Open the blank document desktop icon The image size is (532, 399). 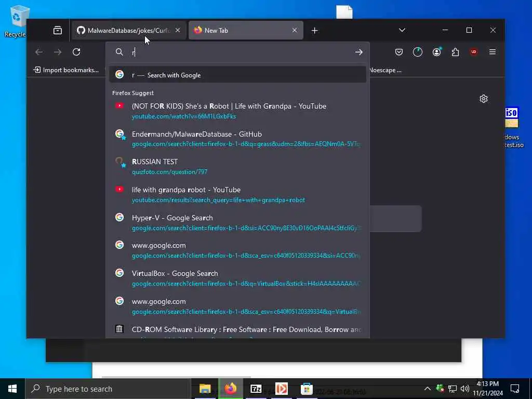[x=344, y=12]
